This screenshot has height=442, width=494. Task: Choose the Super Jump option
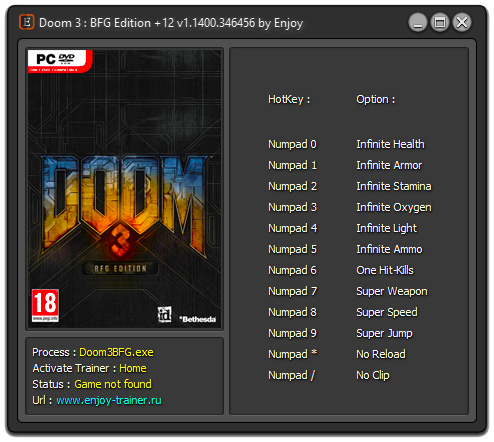tap(384, 333)
